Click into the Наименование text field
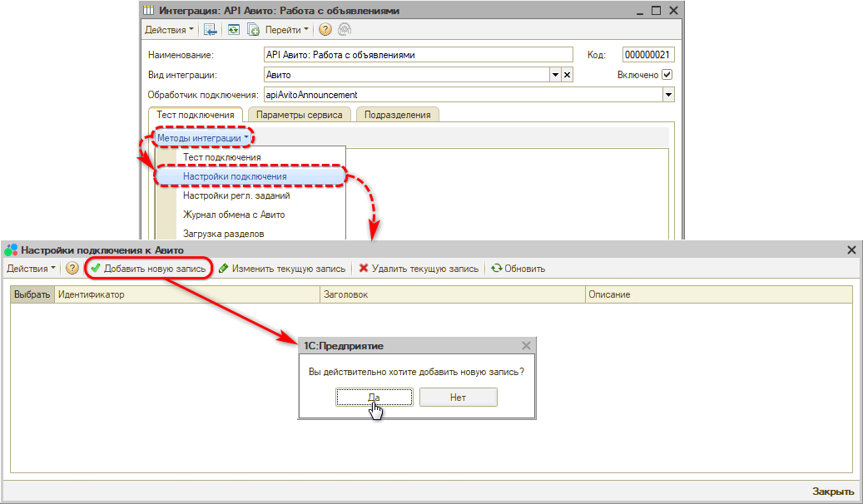Screen dimensions: 863x504 (418, 55)
